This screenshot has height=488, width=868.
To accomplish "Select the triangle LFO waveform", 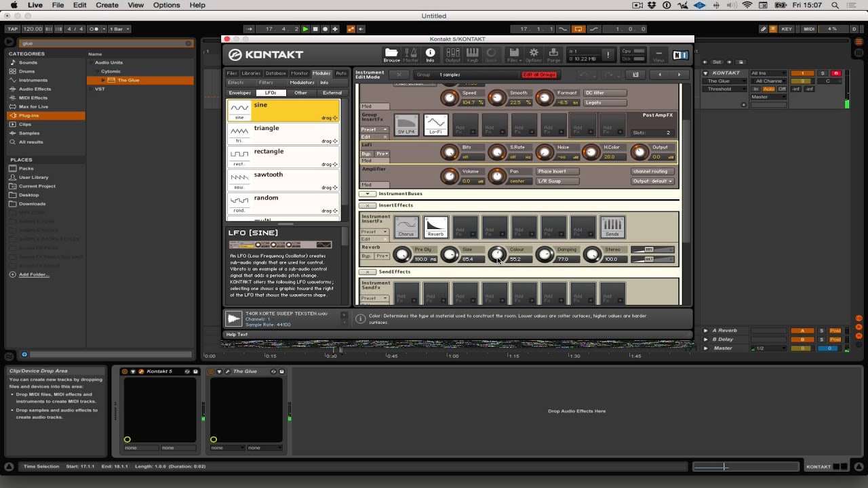I will pos(283,134).
